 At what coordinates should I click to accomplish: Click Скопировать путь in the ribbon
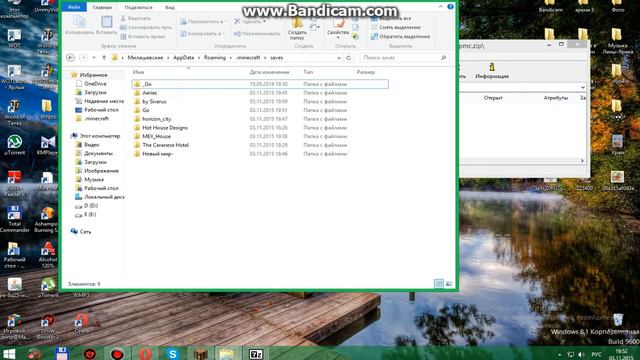[x=146, y=27]
